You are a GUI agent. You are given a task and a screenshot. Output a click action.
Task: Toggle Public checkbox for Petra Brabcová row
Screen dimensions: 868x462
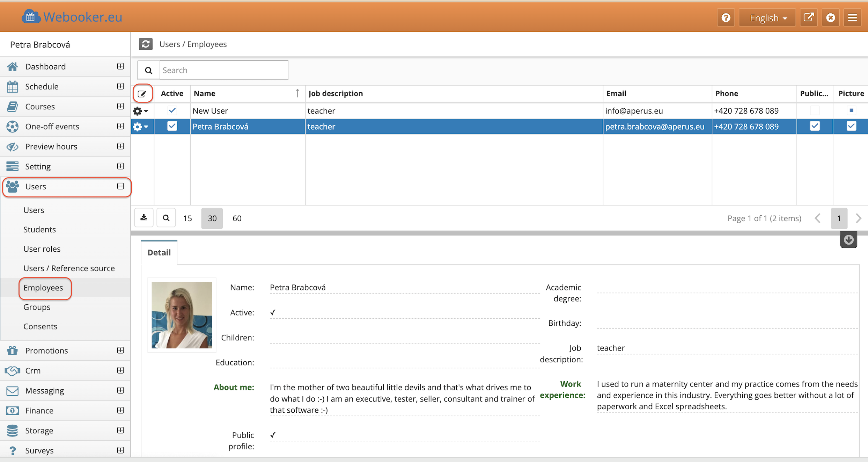[x=815, y=126]
